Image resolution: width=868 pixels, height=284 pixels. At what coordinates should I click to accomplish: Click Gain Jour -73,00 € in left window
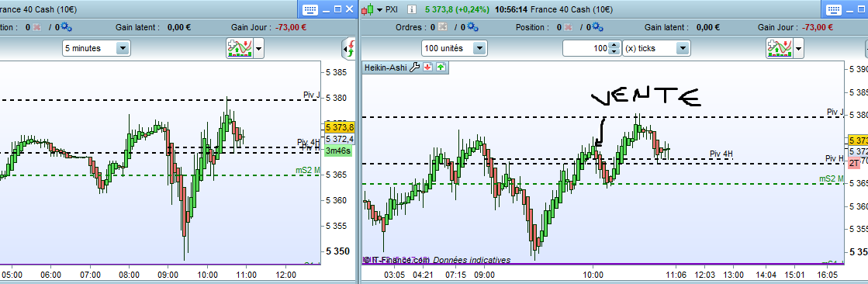[268, 27]
